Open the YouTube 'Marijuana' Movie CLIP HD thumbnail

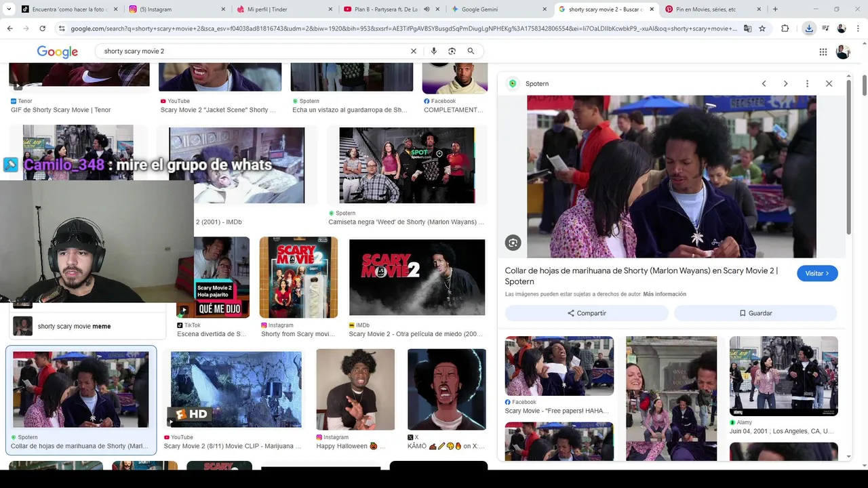(236, 389)
